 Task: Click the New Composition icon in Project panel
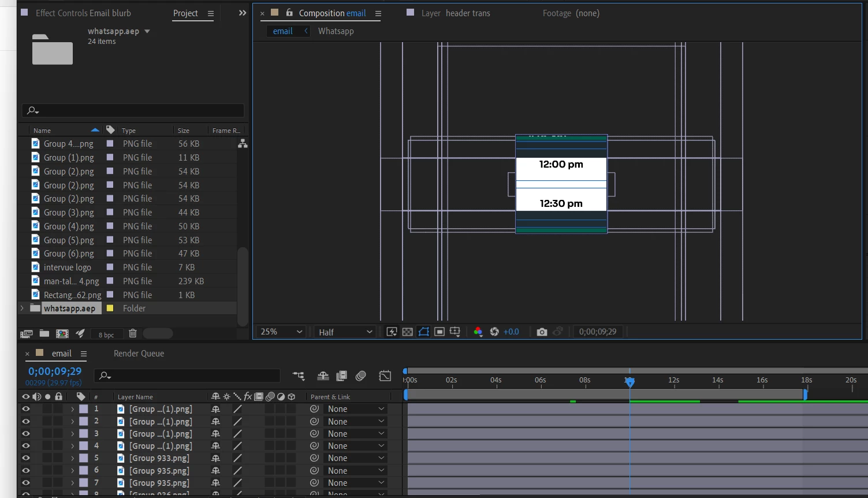tap(62, 334)
